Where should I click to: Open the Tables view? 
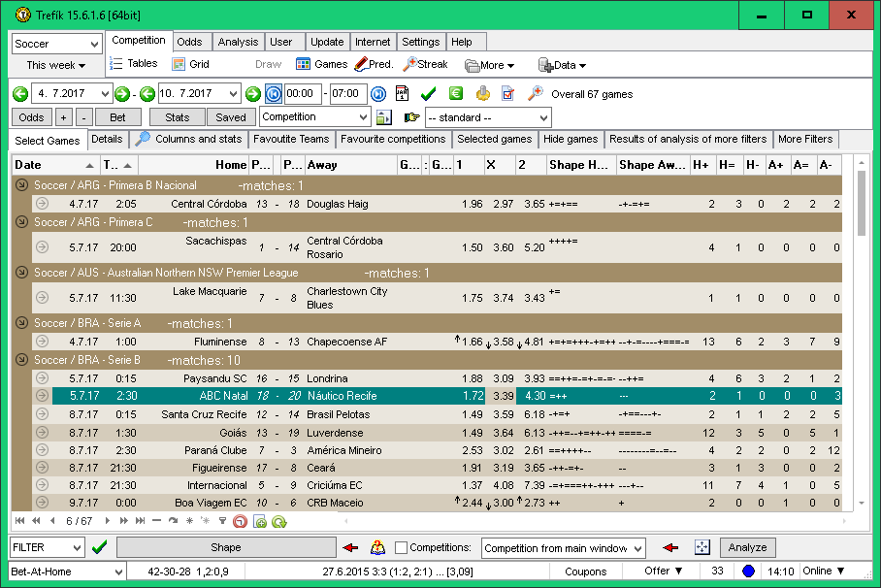coord(133,64)
